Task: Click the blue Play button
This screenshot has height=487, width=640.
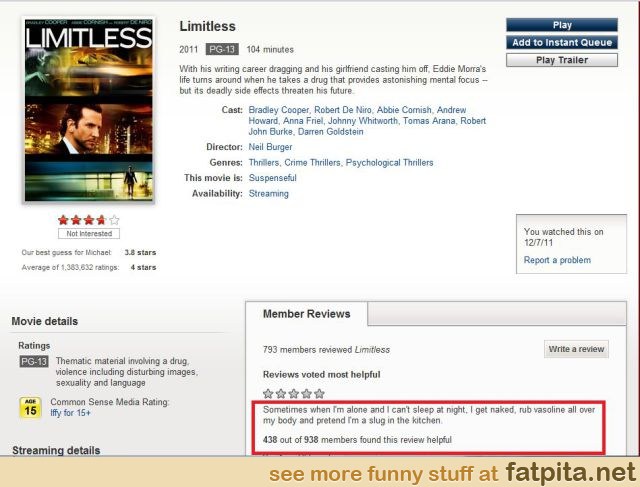Action: coord(562,25)
